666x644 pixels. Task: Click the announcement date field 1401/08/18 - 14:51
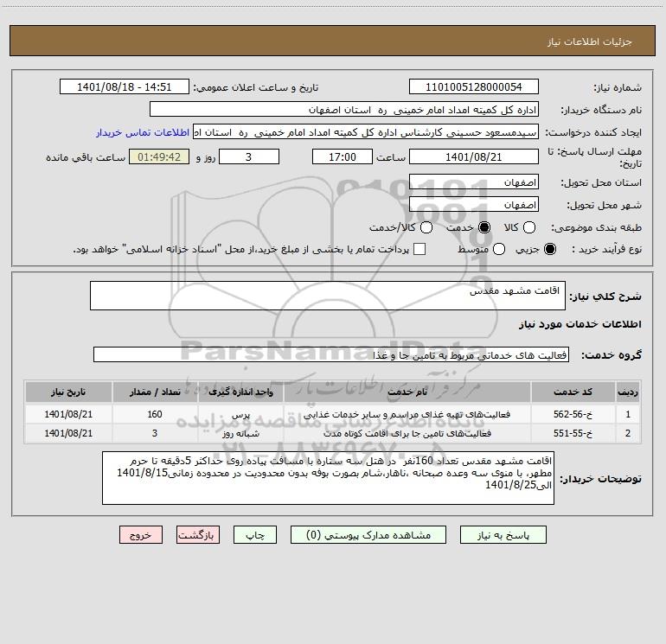coord(124,87)
